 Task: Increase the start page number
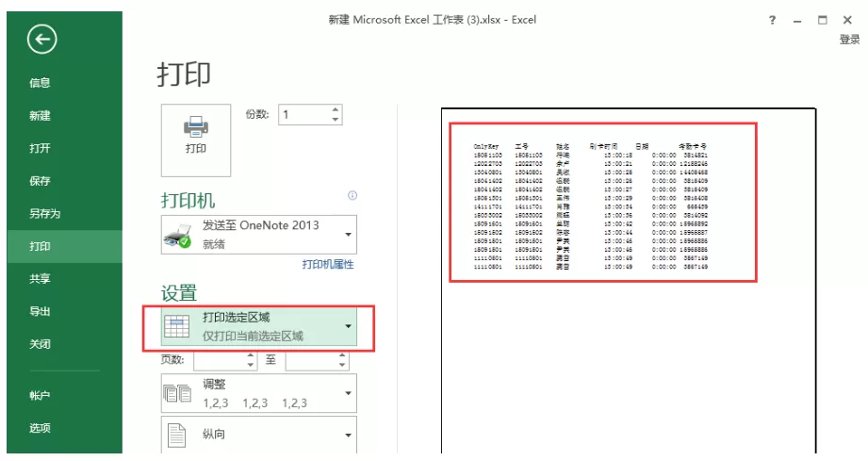251,355
